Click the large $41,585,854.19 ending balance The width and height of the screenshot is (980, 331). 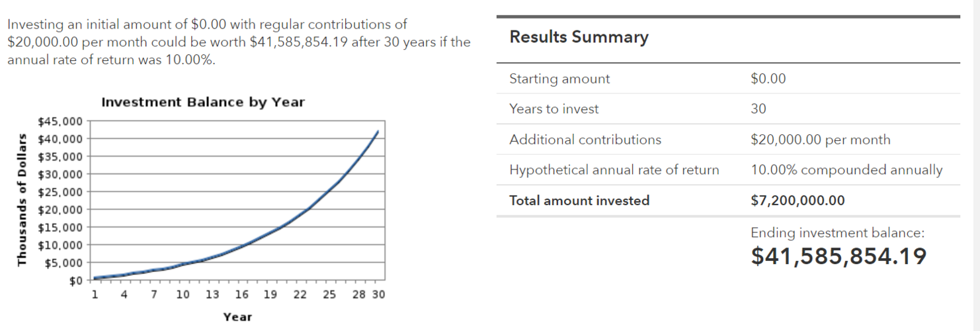click(839, 256)
